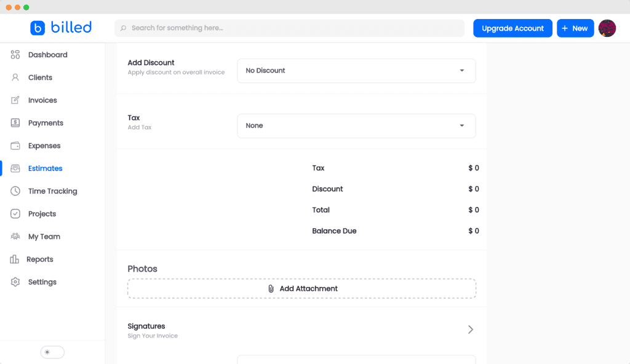
Task: Expand the Signatures section chevron
Action: (x=470, y=330)
